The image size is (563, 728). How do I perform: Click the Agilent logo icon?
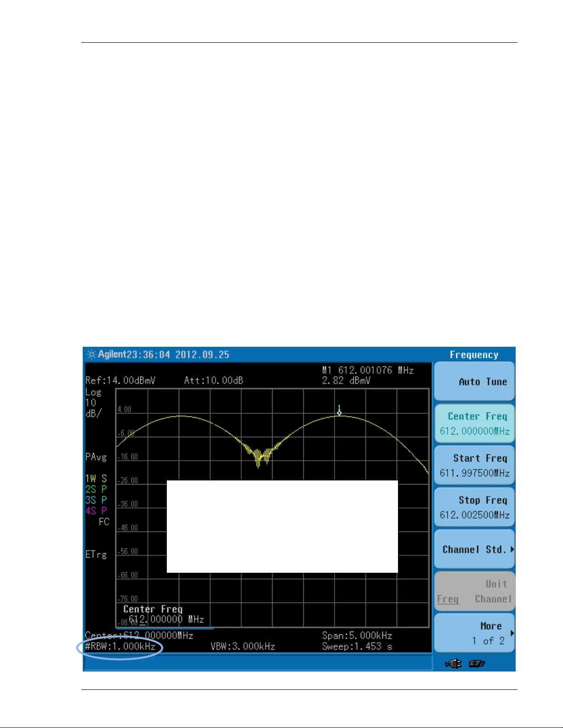click(x=91, y=354)
